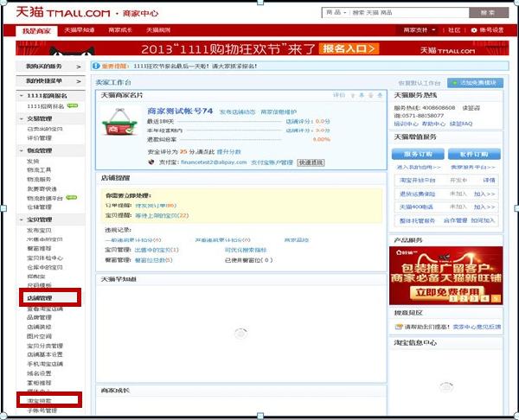Click the 帮助中心 link under hotline
Screen dimensions: 519x420
click(433, 124)
